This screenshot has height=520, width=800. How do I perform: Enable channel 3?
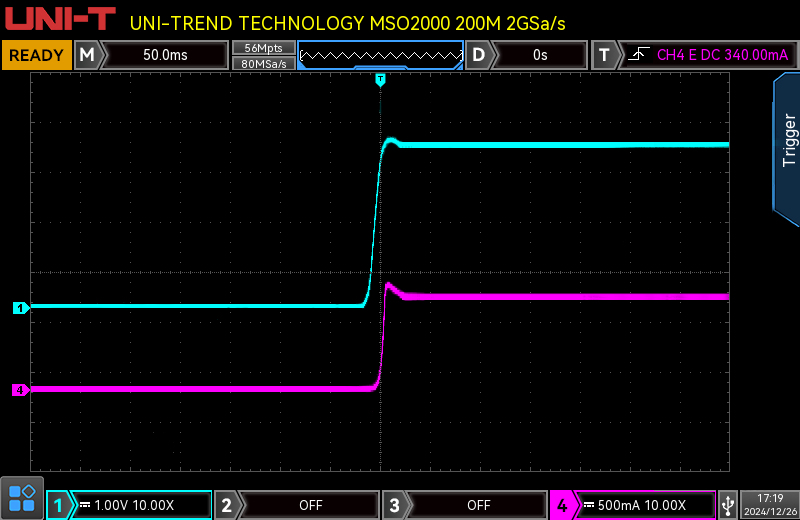tap(465, 505)
